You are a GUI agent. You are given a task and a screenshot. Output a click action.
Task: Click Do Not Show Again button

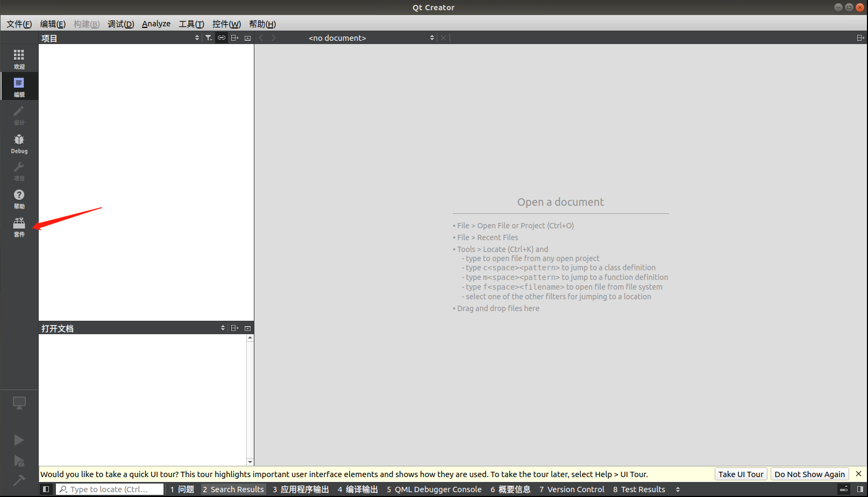(809, 474)
